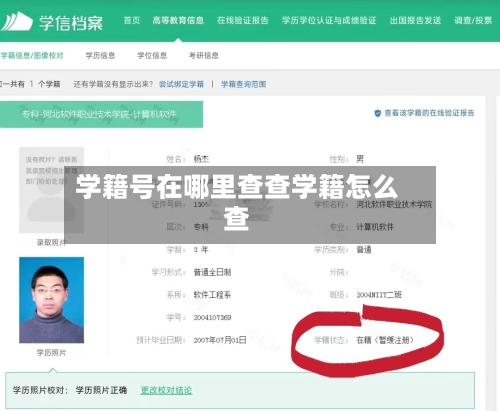Click the 学籍 count number 1
Image resolution: width=500 pixels, height=411 pixels.
tap(31, 84)
